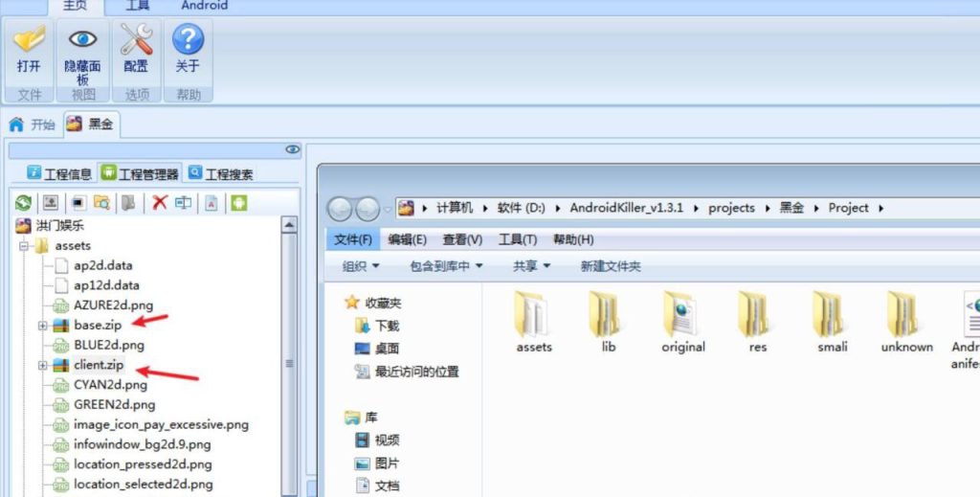
Task: Click the 新建文件夹 button
Action: [x=611, y=266]
